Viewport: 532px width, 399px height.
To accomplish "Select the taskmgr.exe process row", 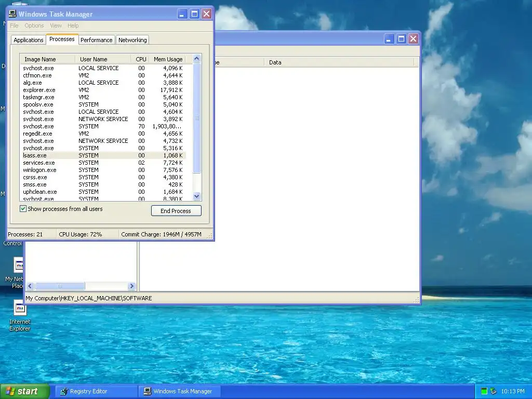I will [103, 97].
